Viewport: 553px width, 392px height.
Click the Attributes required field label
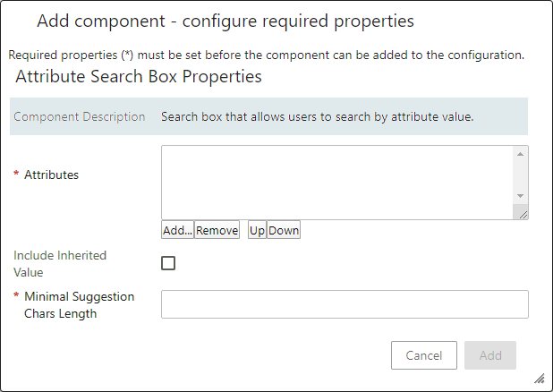tap(51, 175)
